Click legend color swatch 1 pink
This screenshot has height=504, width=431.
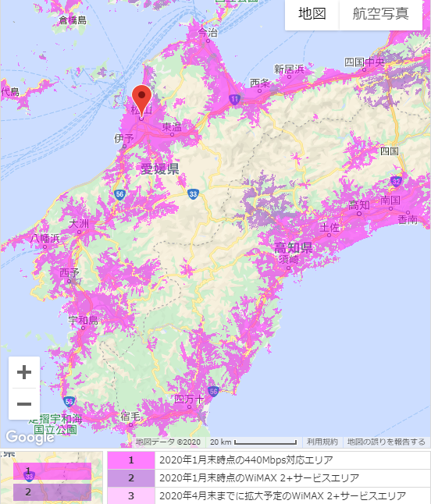[131, 460]
